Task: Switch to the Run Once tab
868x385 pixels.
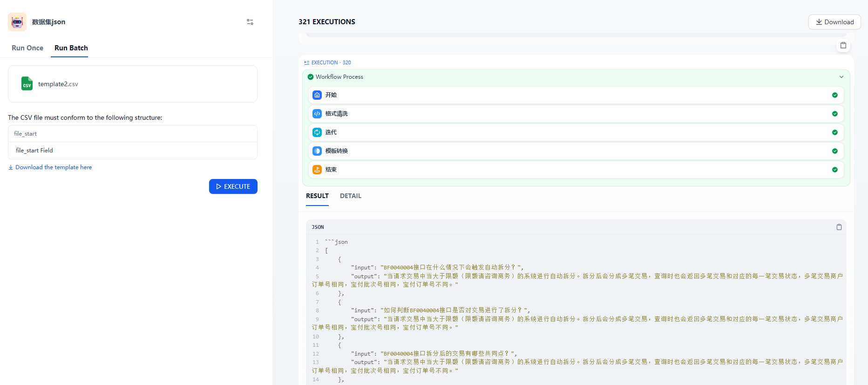Action: pyautogui.click(x=27, y=48)
